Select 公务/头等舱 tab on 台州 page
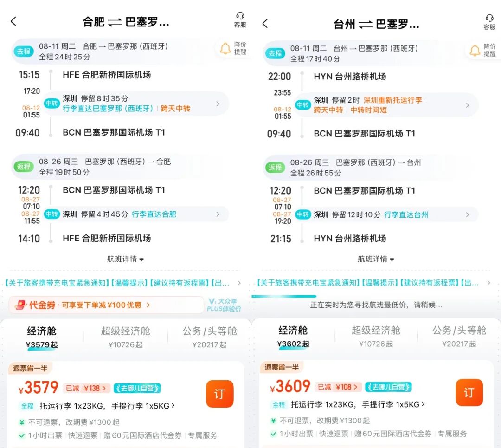The height and width of the screenshot is (448, 501). click(459, 337)
